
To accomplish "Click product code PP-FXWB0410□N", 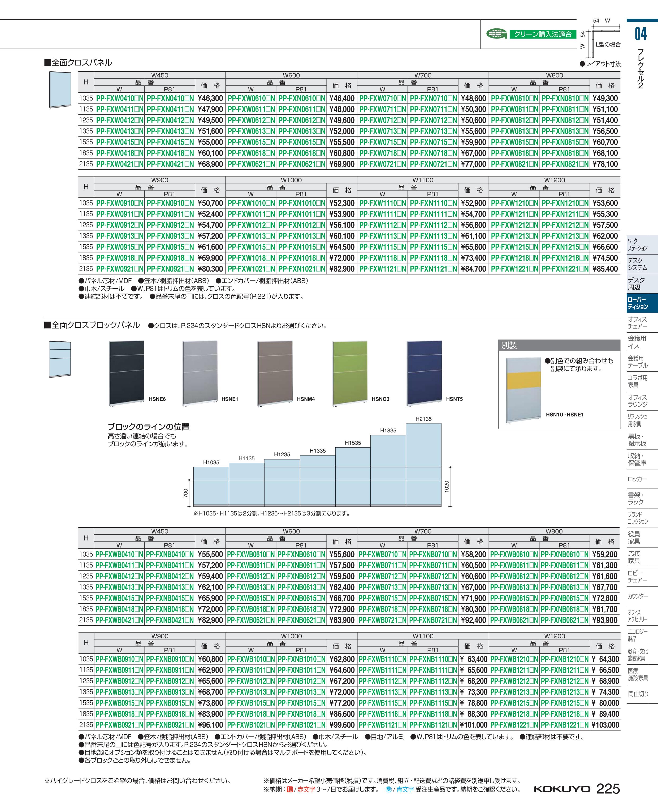I will 119,554.
